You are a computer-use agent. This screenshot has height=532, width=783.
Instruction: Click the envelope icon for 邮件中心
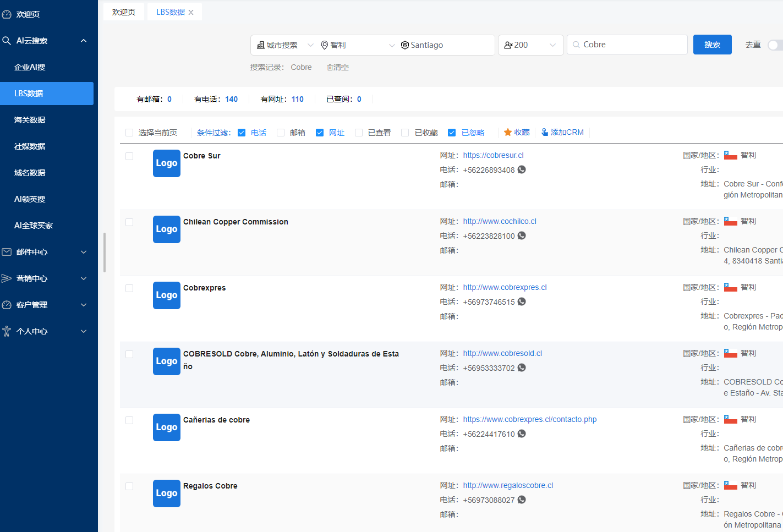pos(7,252)
